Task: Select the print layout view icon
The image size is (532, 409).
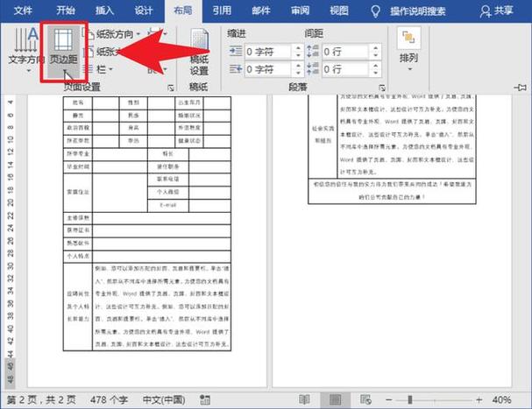Action: click(x=335, y=400)
